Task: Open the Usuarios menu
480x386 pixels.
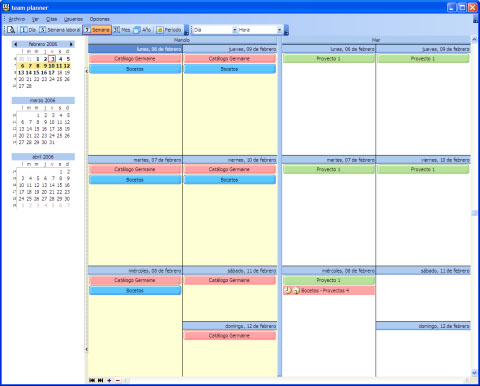Action: point(73,19)
